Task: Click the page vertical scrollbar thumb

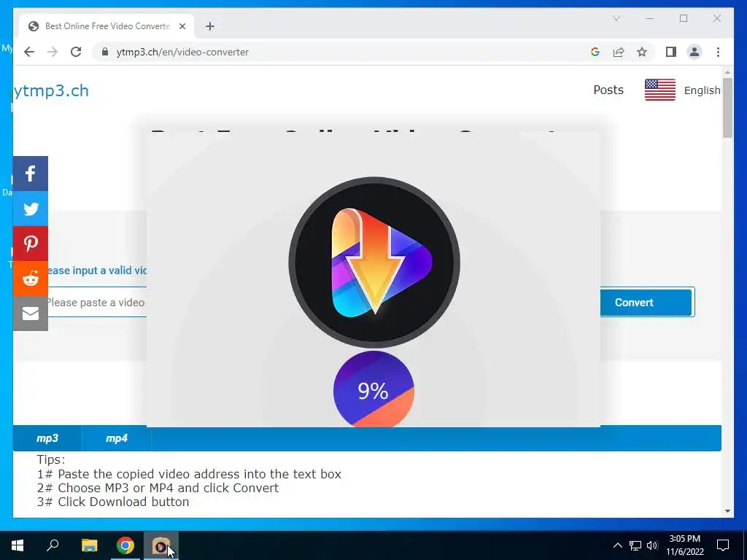Action: pos(727,107)
